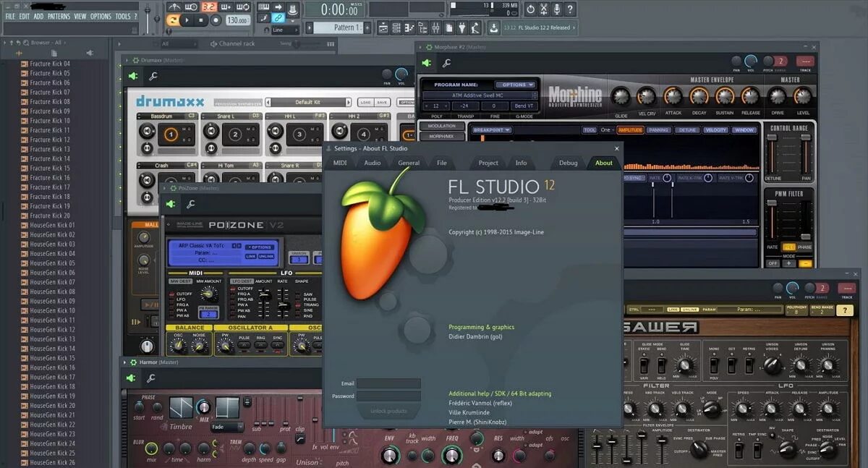868x468 pixels.
Task: Click the download news icon beside FL Studio 12.2 Released
Action: click(x=493, y=27)
